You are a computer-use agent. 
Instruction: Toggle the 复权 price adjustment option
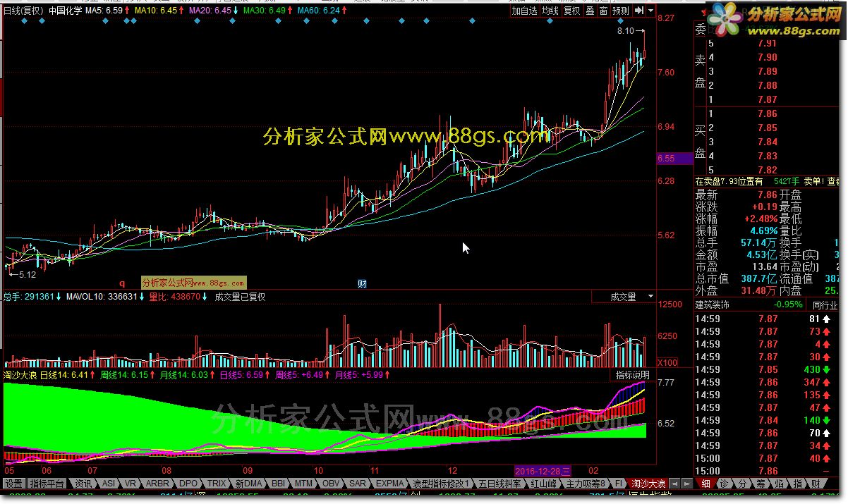(x=571, y=11)
